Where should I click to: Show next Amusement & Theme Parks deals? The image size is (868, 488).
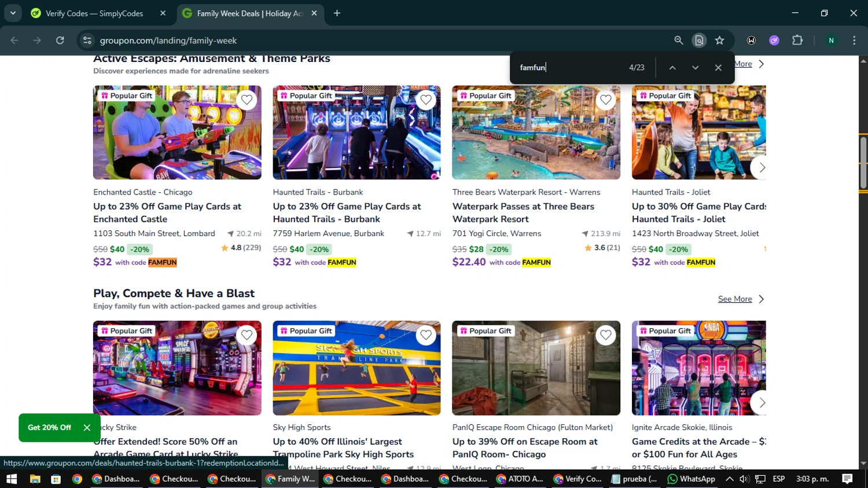coord(762,168)
